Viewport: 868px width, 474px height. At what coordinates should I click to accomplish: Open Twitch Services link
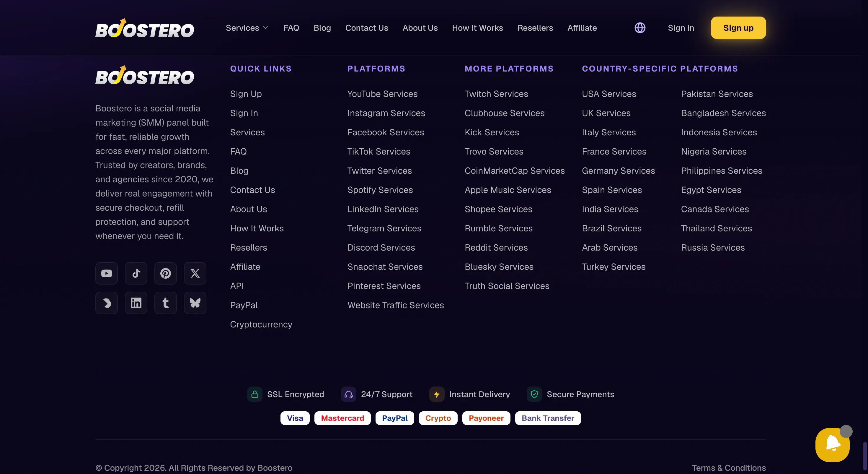pos(496,94)
